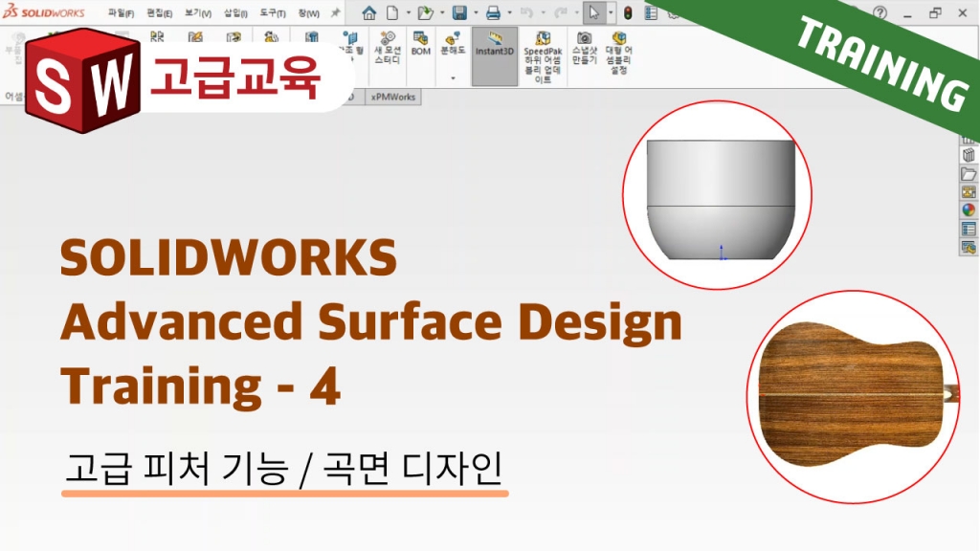Expand the Open file dropdown arrow
This screenshot has height=551, width=980.
tap(442, 12)
